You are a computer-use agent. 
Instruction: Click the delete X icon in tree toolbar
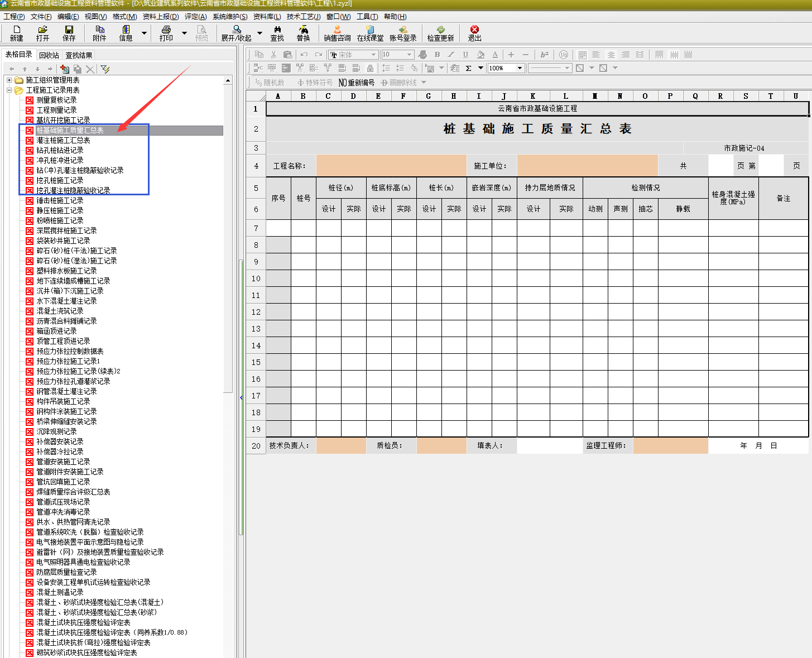[90, 69]
